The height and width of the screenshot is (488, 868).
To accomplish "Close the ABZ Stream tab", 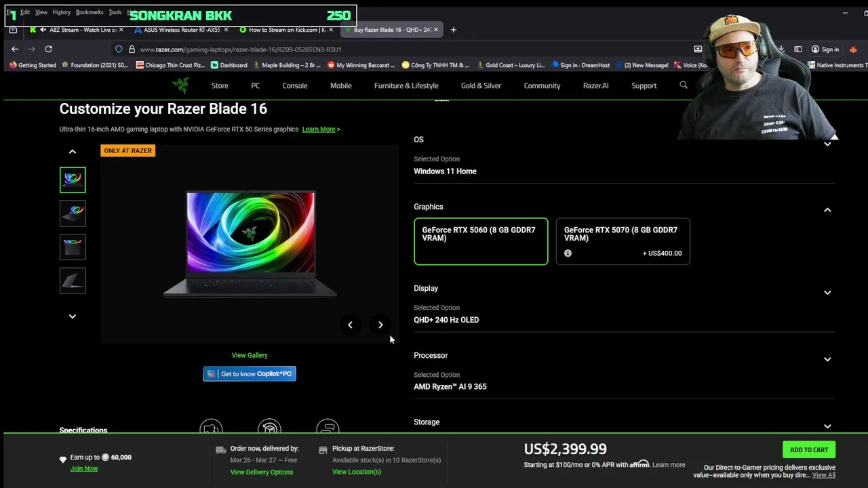I will [121, 30].
